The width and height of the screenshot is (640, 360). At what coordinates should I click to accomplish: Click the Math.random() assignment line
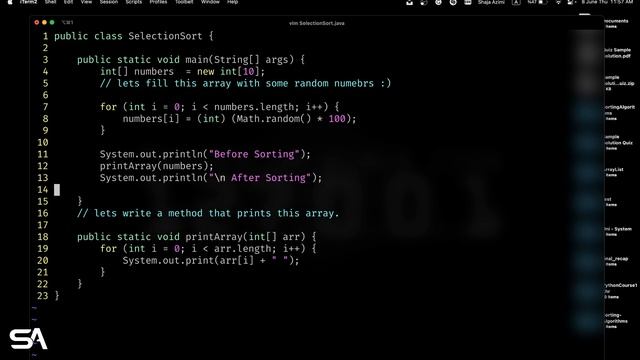click(239, 119)
